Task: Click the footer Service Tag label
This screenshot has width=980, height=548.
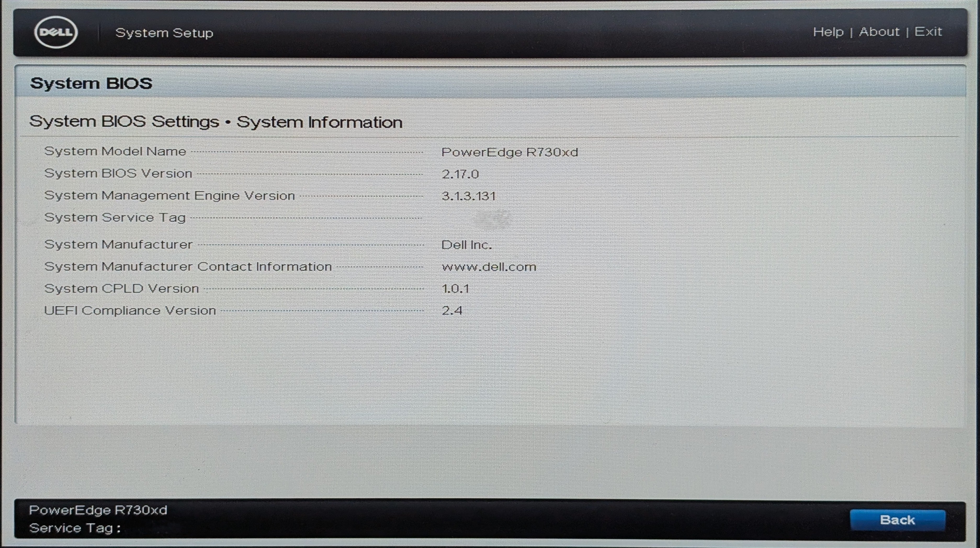Action: [75, 528]
